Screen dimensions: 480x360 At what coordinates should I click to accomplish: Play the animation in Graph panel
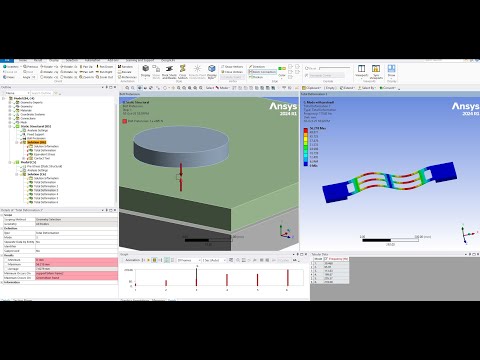pyautogui.click(x=148, y=260)
